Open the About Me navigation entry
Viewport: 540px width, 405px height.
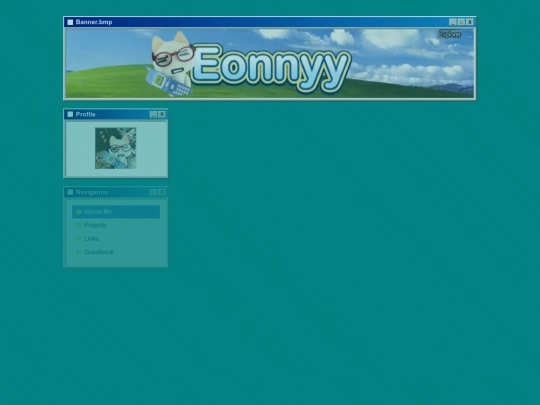click(x=116, y=211)
